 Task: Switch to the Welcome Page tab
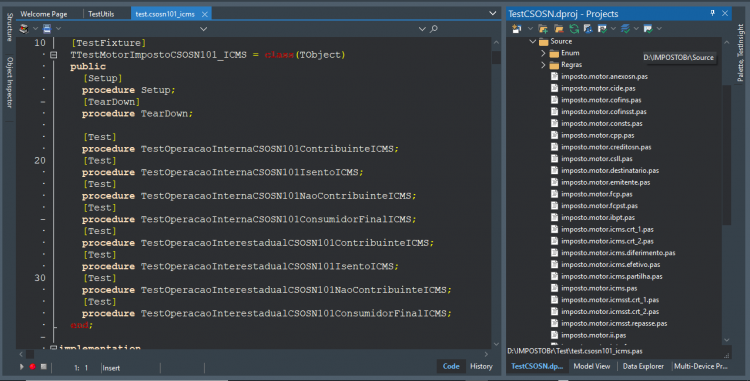[x=44, y=14]
